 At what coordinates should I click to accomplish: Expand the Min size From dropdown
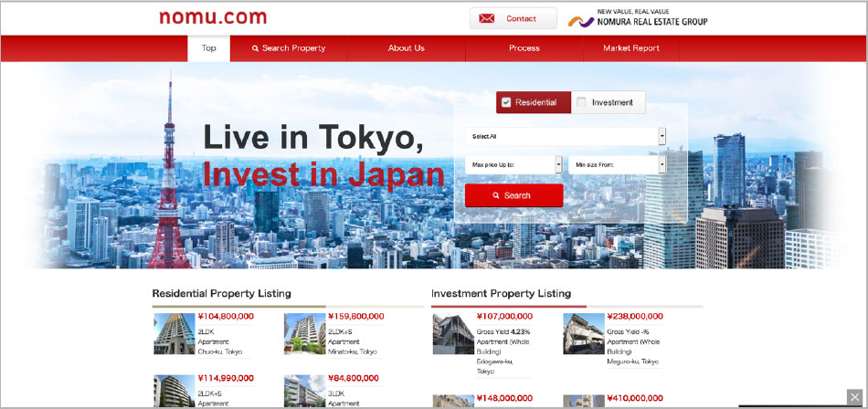pyautogui.click(x=618, y=165)
